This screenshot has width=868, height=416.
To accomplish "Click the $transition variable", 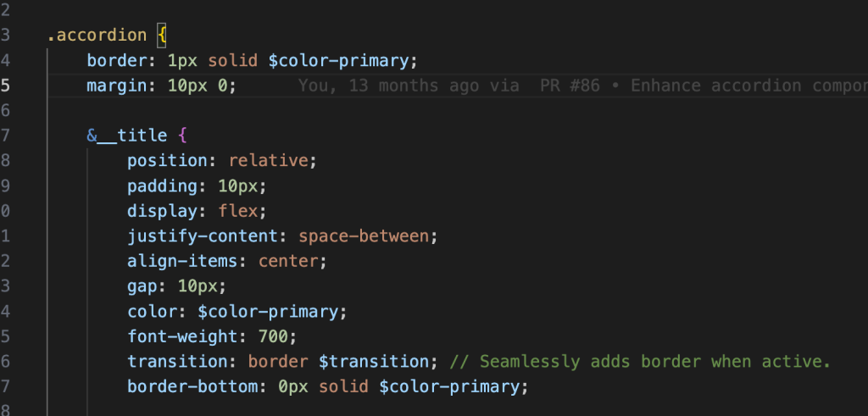I will (376, 362).
